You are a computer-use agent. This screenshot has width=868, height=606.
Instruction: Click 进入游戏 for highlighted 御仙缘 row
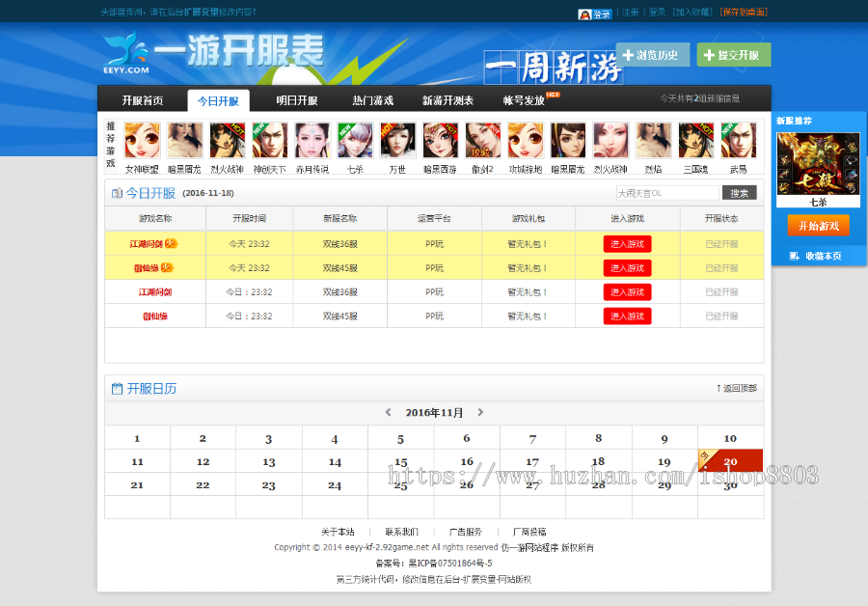click(x=627, y=268)
